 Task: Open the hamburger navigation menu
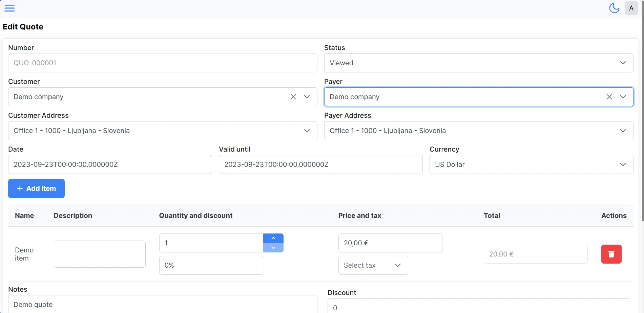9,8
